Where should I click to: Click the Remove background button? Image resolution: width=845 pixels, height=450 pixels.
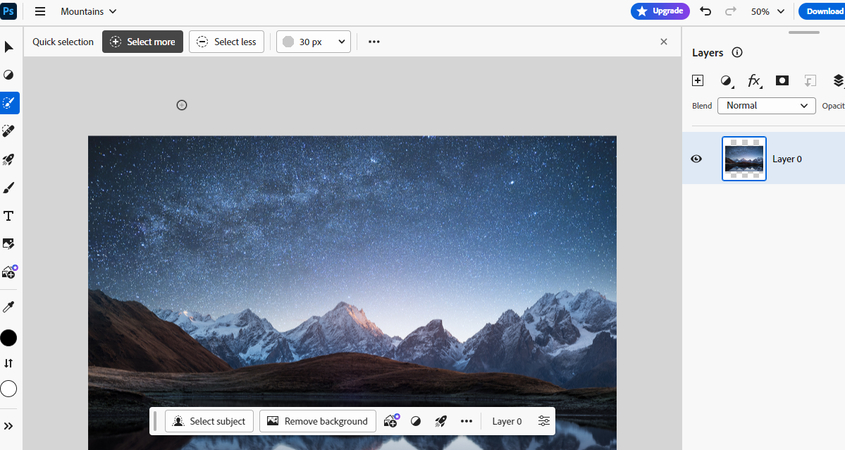point(317,421)
